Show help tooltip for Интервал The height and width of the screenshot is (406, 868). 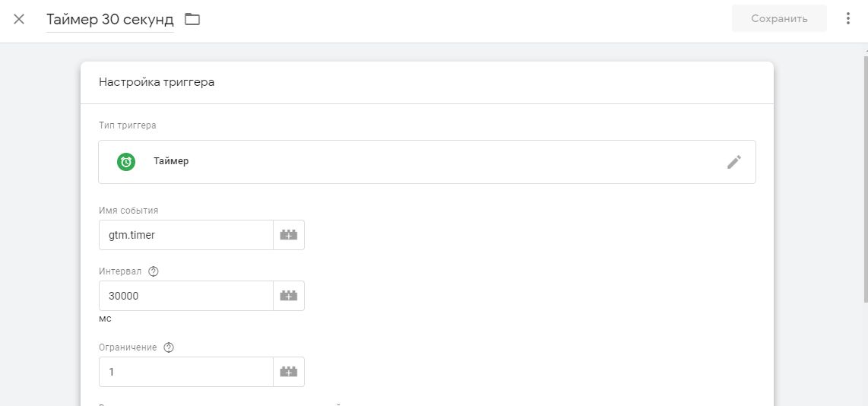(x=154, y=271)
